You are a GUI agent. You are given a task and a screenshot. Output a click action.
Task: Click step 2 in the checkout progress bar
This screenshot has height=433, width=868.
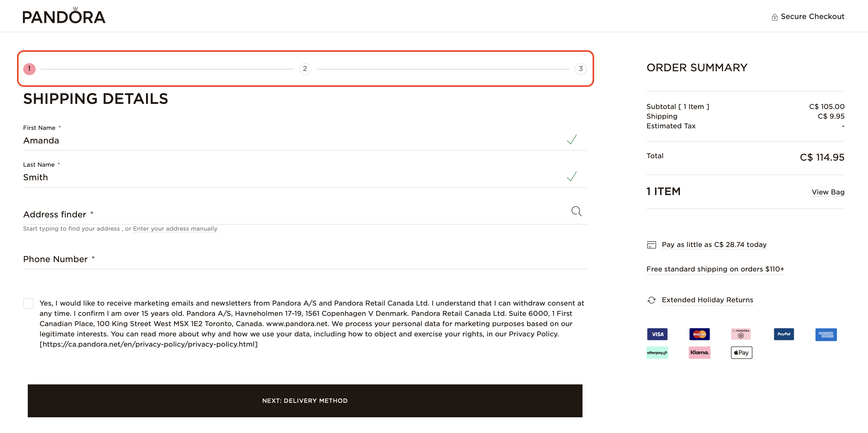click(305, 69)
